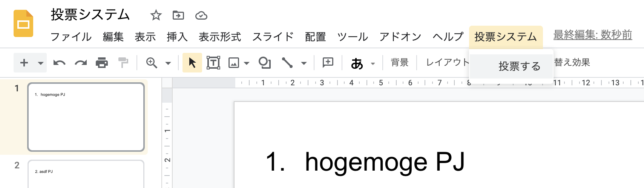Open the ヘルプ menu
Image resolution: width=644 pixels, height=188 pixels.
pyautogui.click(x=448, y=37)
